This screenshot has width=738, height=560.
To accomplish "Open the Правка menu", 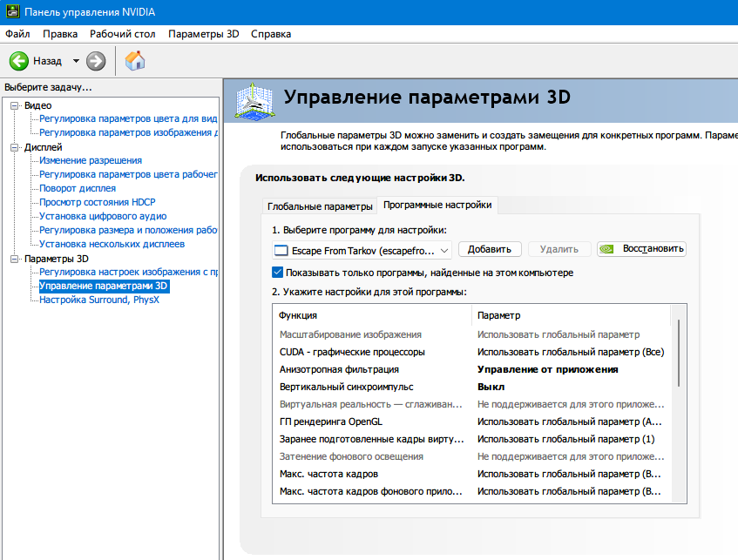I will click(x=60, y=34).
